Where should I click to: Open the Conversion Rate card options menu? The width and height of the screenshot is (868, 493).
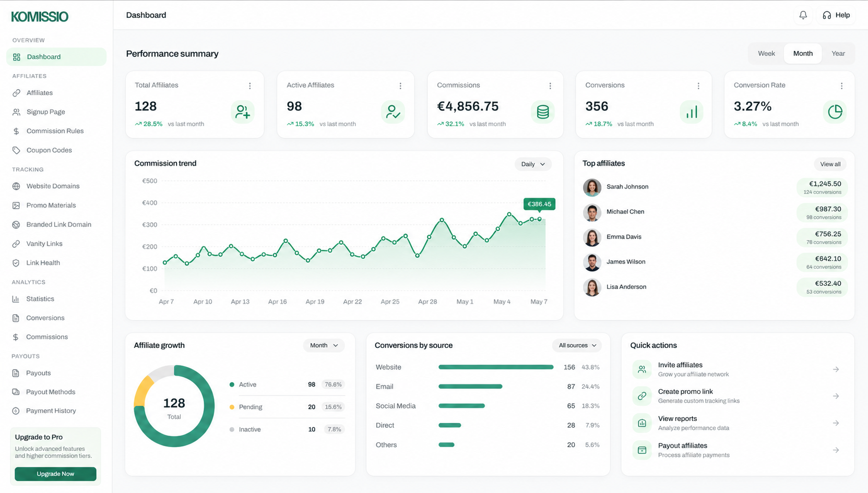click(x=841, y=86)
